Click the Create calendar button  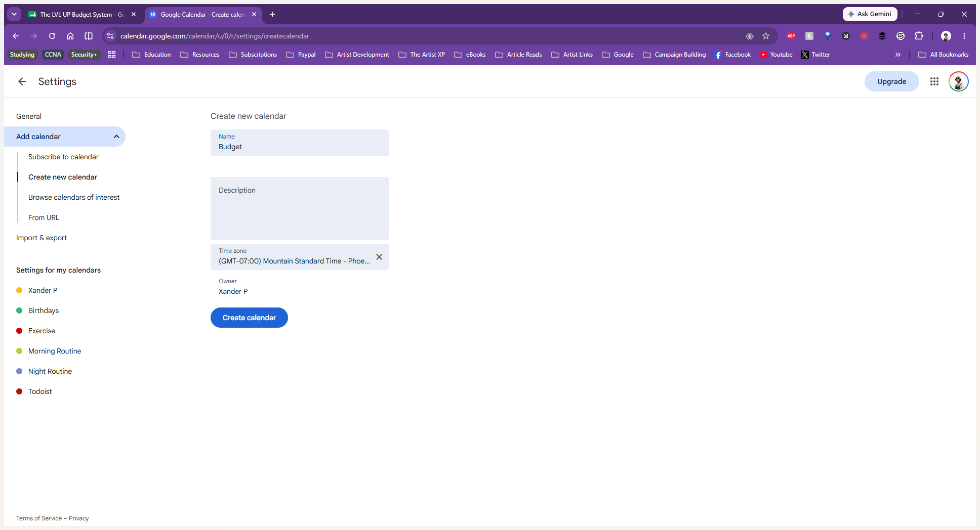coord(249,318)
